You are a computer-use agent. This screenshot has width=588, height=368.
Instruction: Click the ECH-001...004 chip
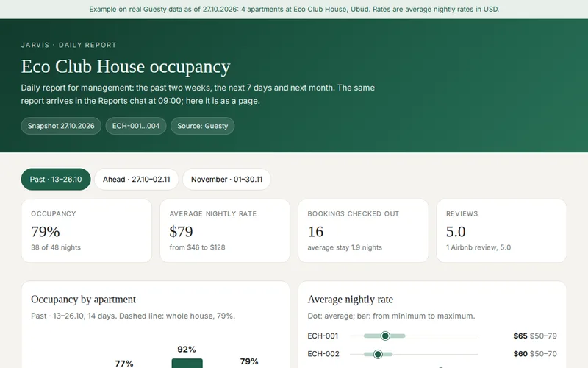click(x=136, y=126)
